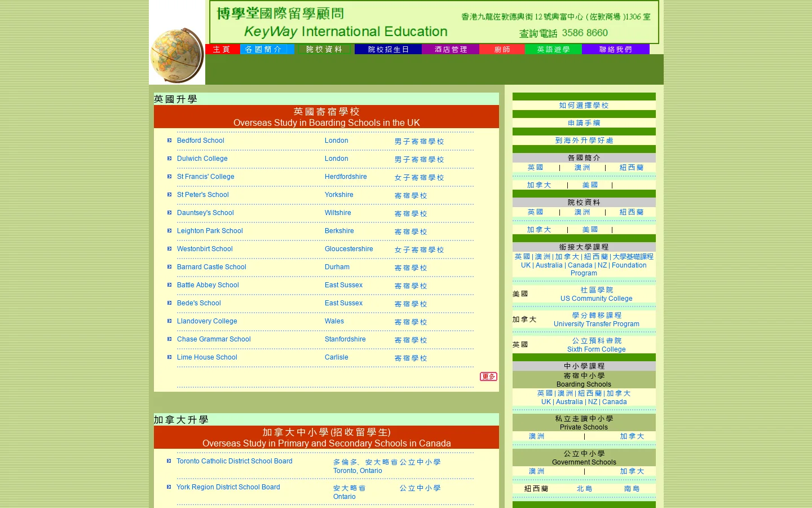The height and width of the screenshot is (508, 812).
Task: Open St Peter's School link
Action: coord(203,195)
